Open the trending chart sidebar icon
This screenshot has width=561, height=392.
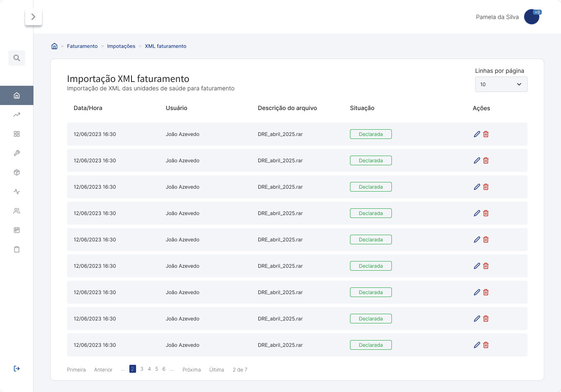tap(17, 115)
